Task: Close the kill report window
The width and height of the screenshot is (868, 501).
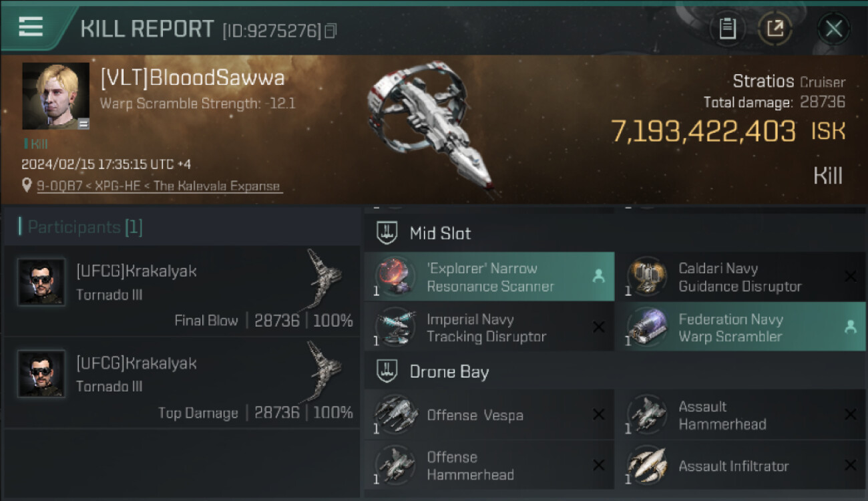Action: (x=833, y=29)
